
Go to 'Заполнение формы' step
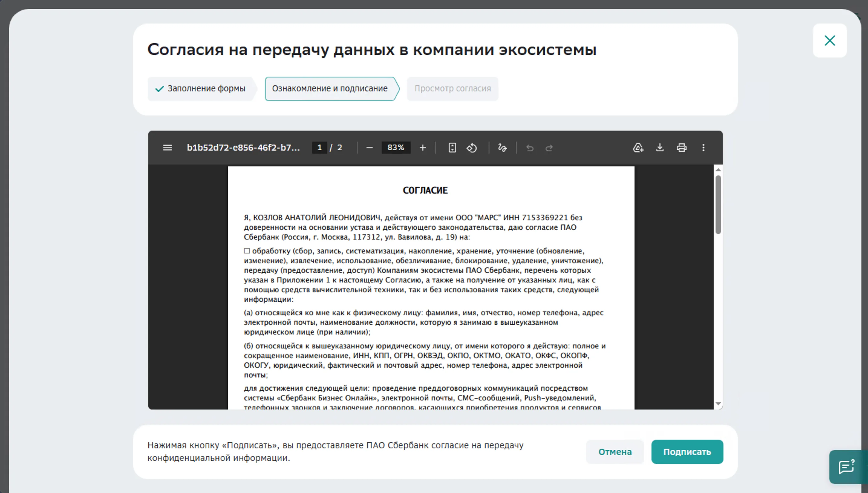tap(202, 89)
